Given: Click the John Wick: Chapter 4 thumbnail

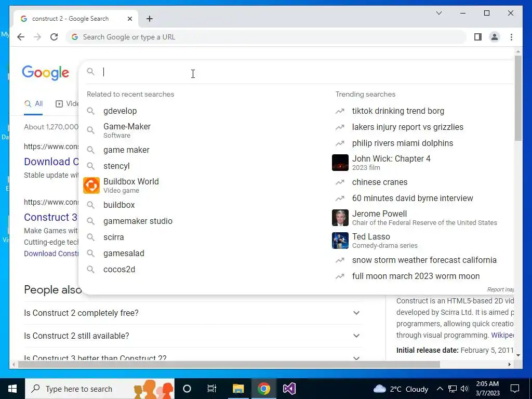Looking at the screenshot, I should 340,163.
